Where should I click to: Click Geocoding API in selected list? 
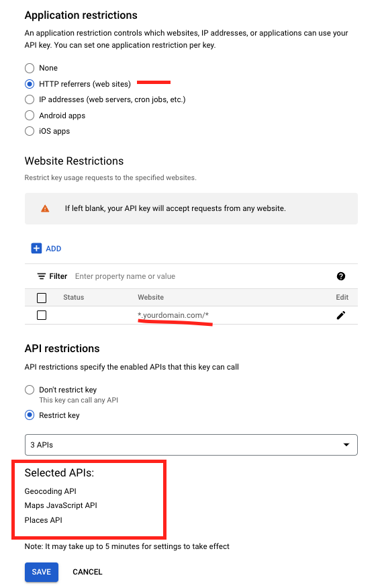click(50, 491)
